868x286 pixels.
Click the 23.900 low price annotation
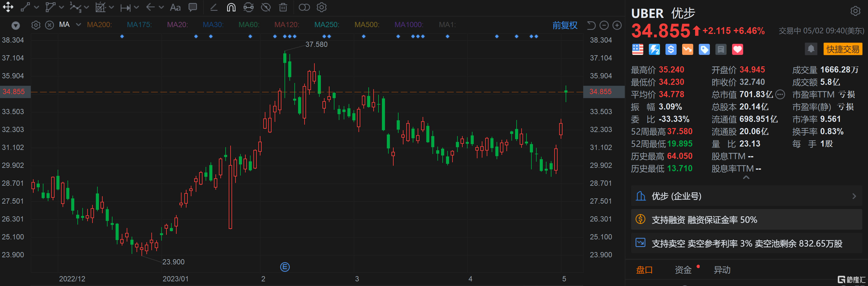[174, 262]
